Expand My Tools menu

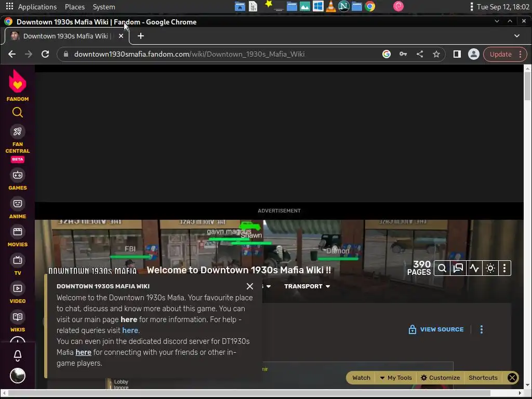pyautogui.click(x=396, y=378)
